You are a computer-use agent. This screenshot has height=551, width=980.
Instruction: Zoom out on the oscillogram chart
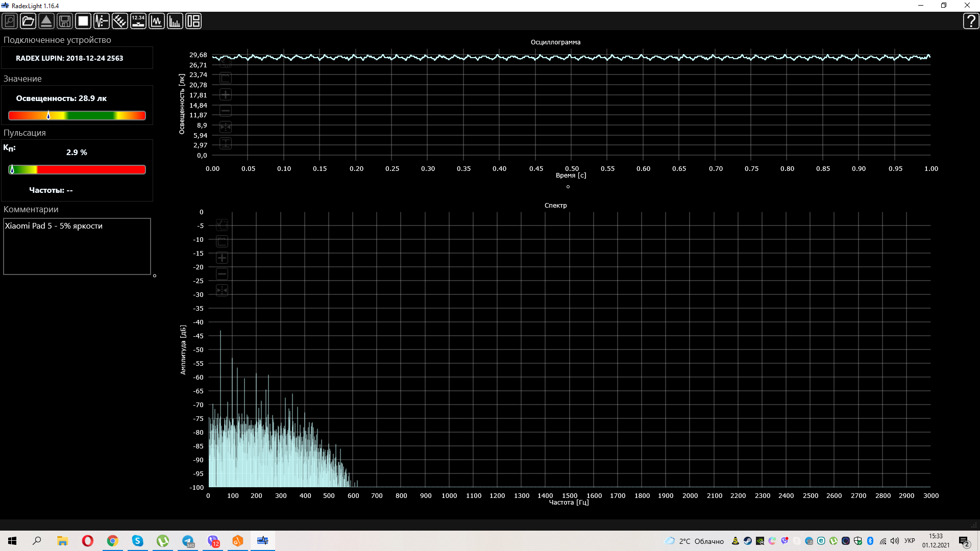225,111
